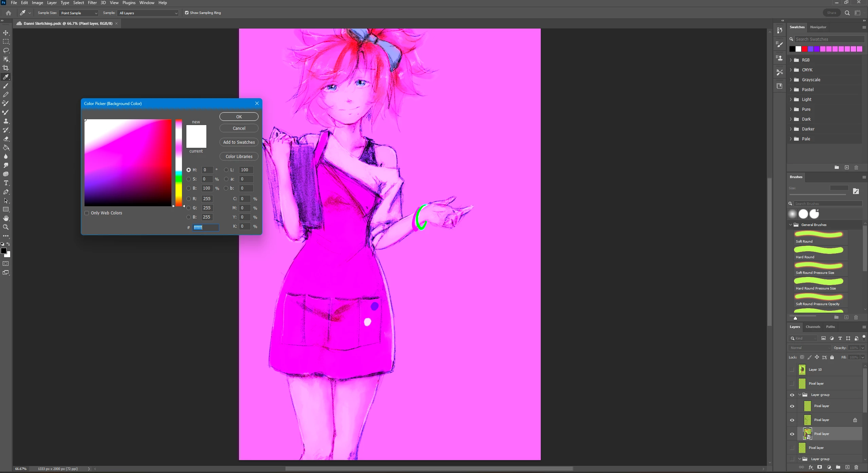Select the Brush tool in toolbar
Image resolution: width=868 pixels, height=473 pixels.
point(6,86)
